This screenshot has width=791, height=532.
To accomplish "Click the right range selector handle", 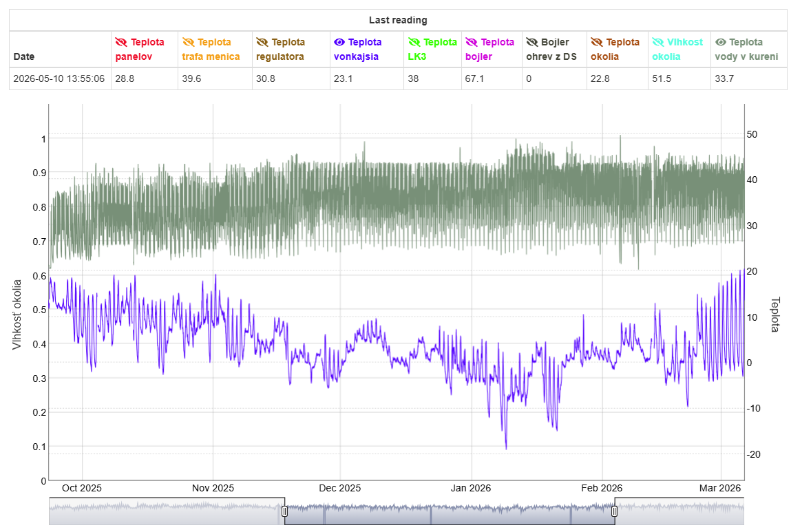I will click(615, 511).
